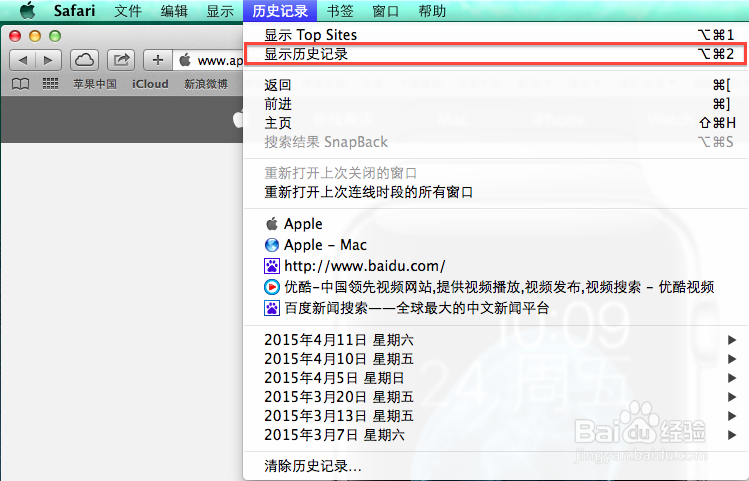
Task: Click the address bar showing www.ap
Action: (x=208, y=60)
